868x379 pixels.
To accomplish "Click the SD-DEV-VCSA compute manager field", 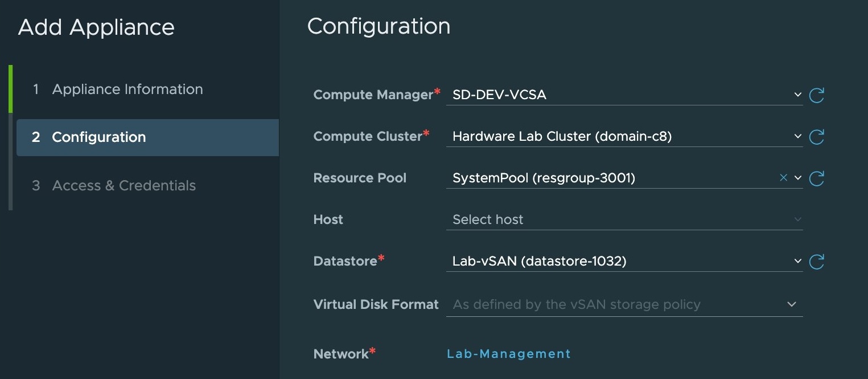I will coord(499,95).
